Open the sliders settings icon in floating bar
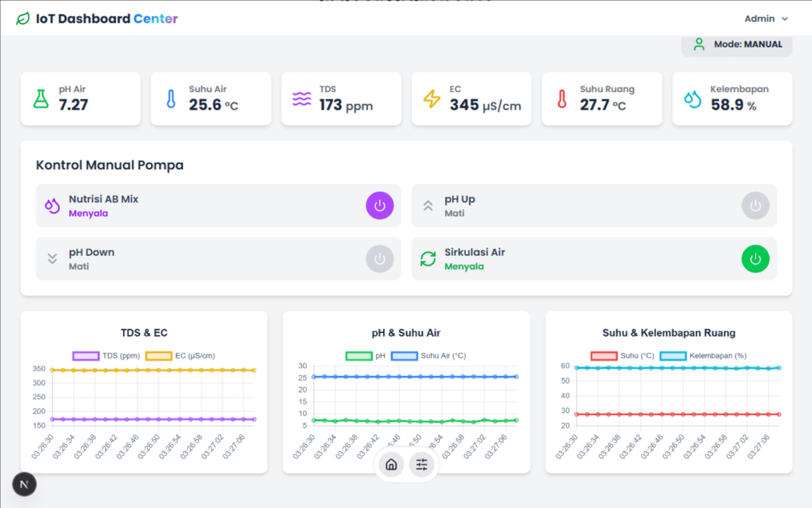Viewport: 812px width, 508px height. click(x=422, y=465)
